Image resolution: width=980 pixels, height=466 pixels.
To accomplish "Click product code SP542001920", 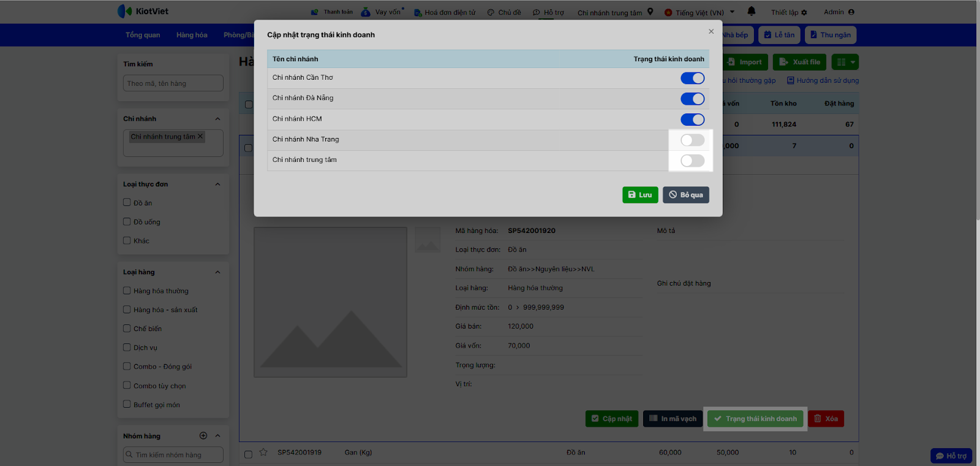I will click(532, 231).
